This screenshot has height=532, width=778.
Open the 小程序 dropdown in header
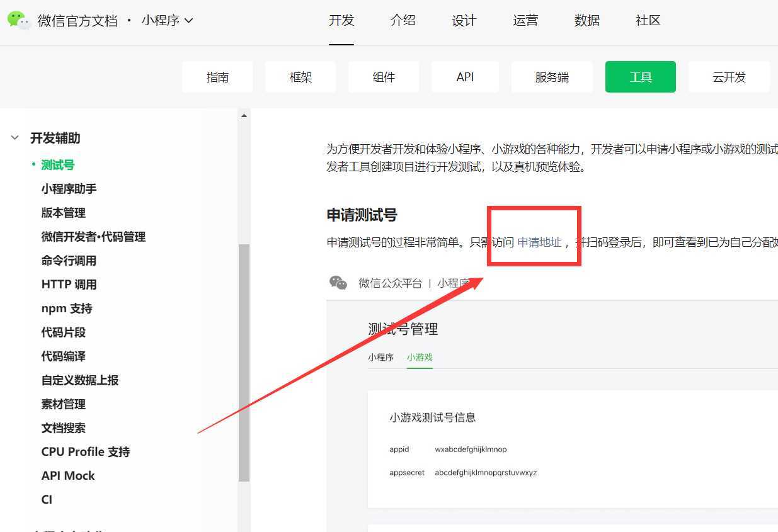(x=167, y=20)
